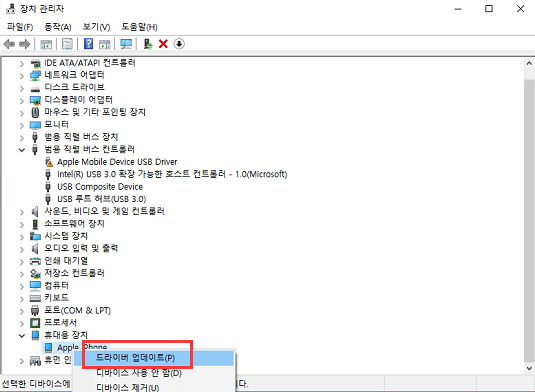Viewport: 535px width, 392px height.
Task: Expand the IDE ATA/ATAPI 컨트롤러 node
Action: point(21,63)
